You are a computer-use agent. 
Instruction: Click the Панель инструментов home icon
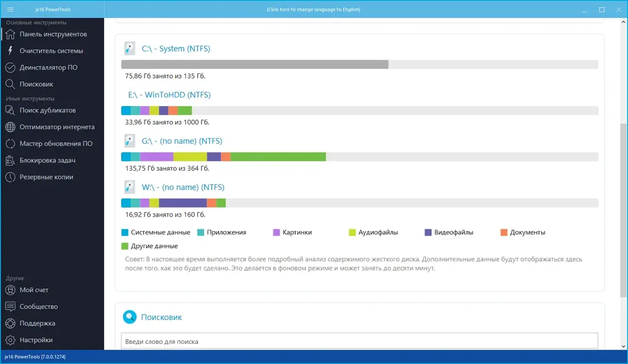(x=11, y=35)
